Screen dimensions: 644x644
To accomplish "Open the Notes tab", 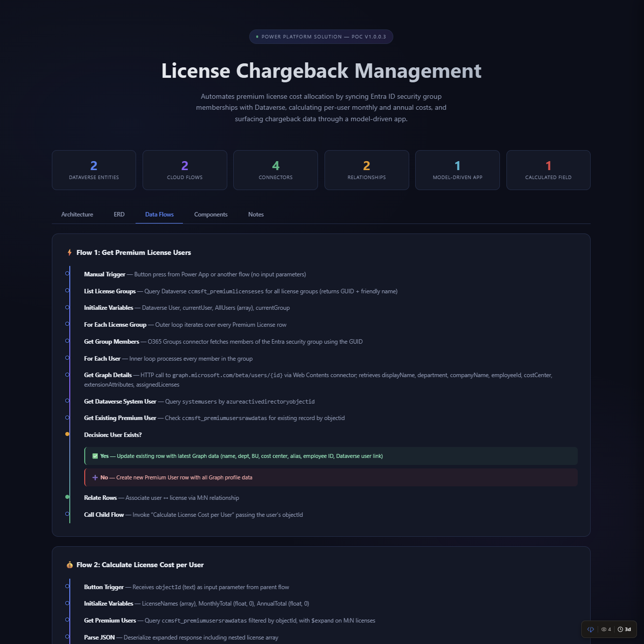I will point(256,214).
